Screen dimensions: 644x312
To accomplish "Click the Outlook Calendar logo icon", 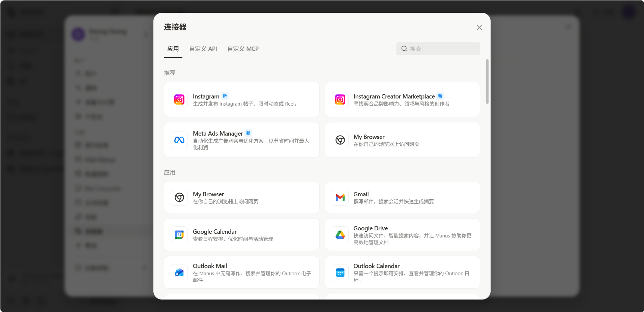I will 340,273.
